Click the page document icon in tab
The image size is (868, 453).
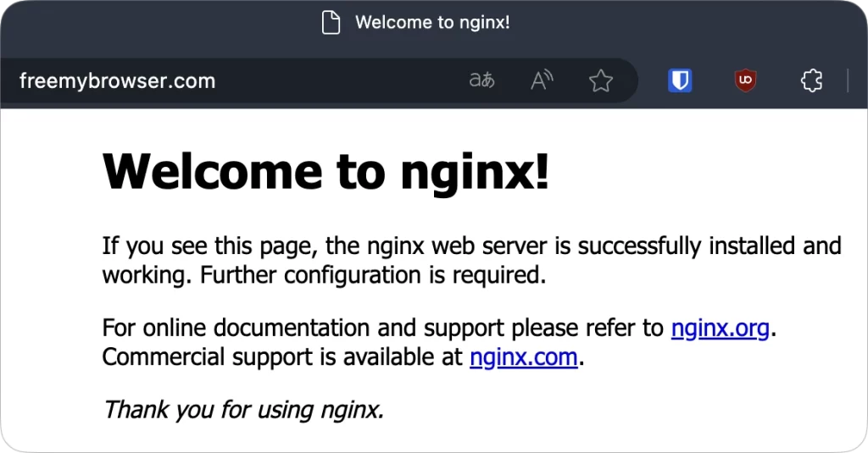[331, 23]
